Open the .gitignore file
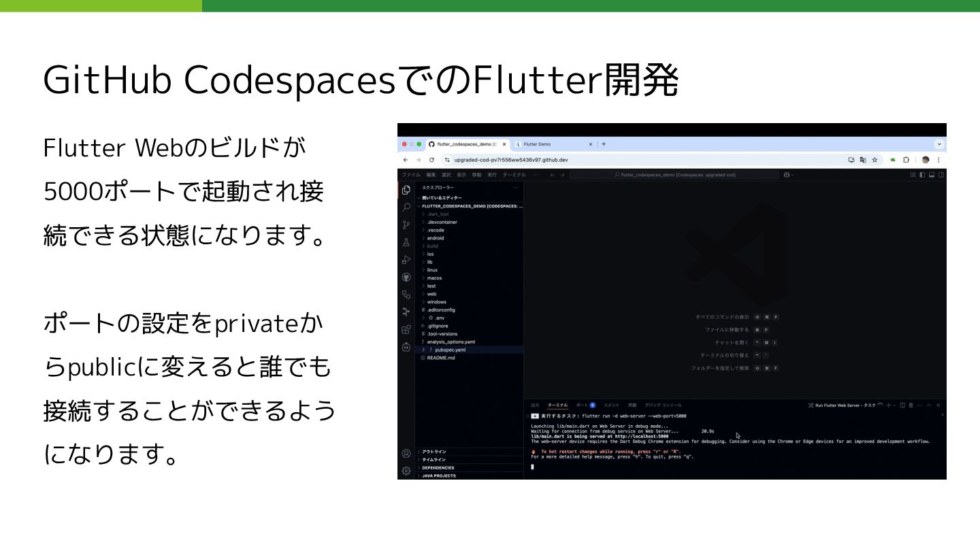 pyautogui.click(x=470, y=326)
